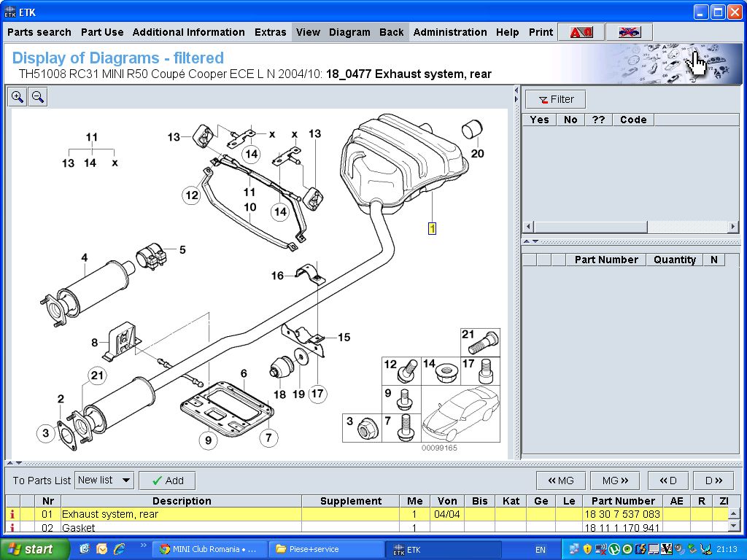This screenshot has width=747, height=560.
Task: Open the Piese+service folder from taskbar
Action: click(x=326, y=549)
